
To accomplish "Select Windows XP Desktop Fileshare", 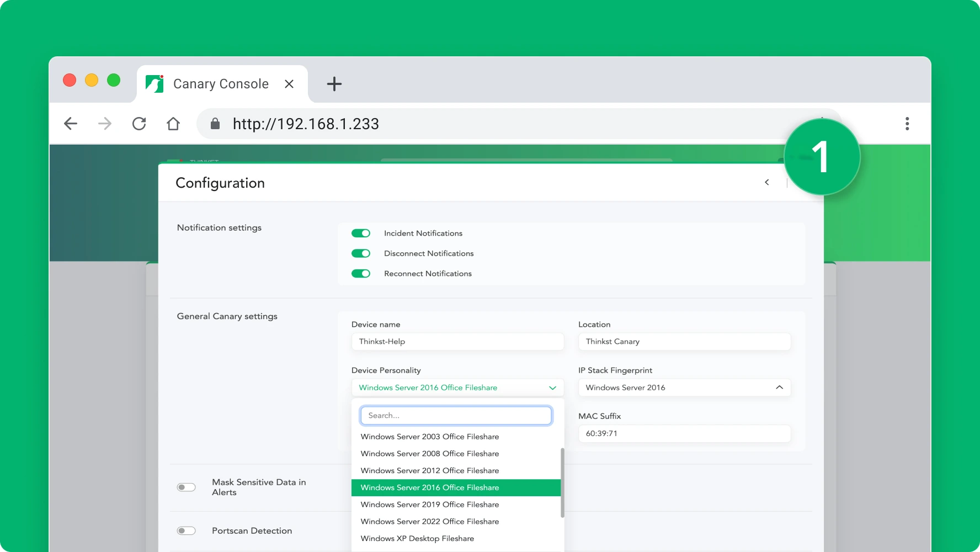I will tap(456, 539).
